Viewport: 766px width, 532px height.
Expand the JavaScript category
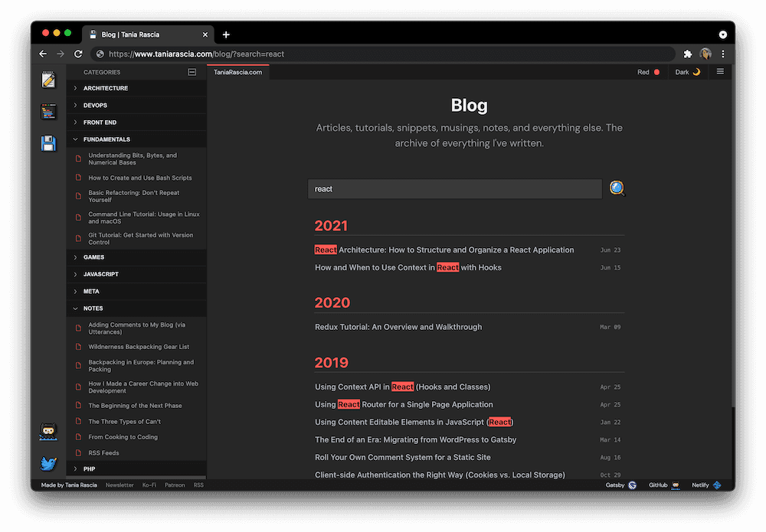tap(101, 274)
